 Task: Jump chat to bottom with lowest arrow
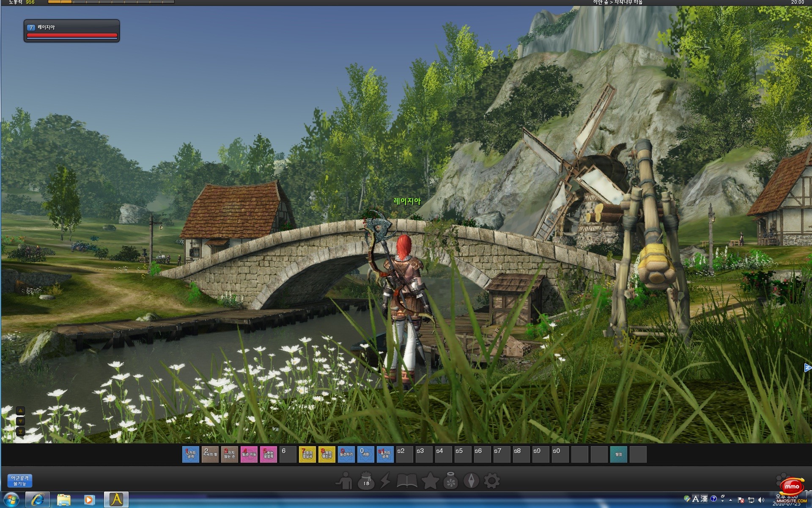pyautogui.click(x=20, y=432)
